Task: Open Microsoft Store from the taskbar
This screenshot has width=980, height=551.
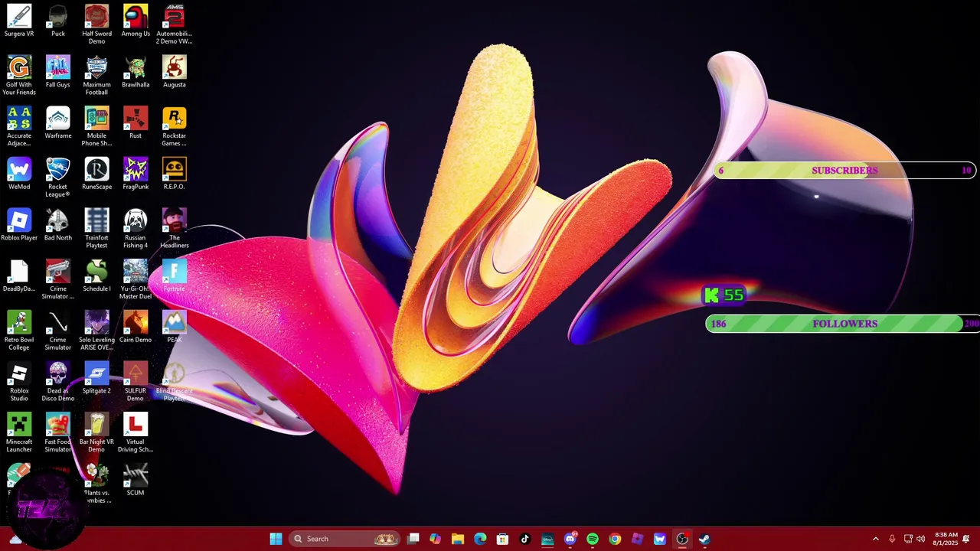Action: (502, 539)
